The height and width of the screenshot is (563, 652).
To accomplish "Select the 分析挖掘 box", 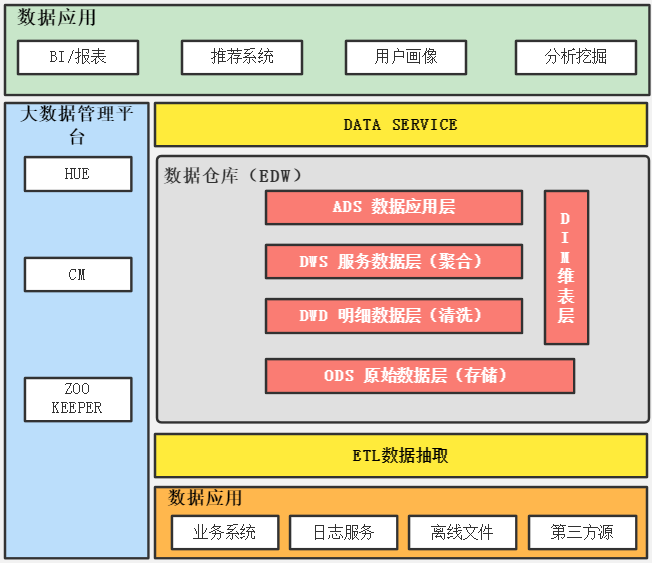I will tap(576, 57).
